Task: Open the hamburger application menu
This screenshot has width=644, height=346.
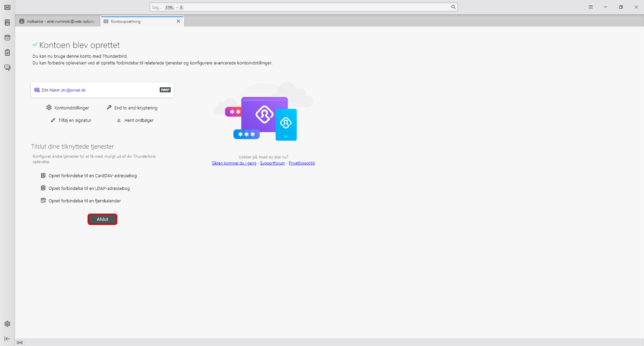Action: pyautogui.click(x=591, y=7)
